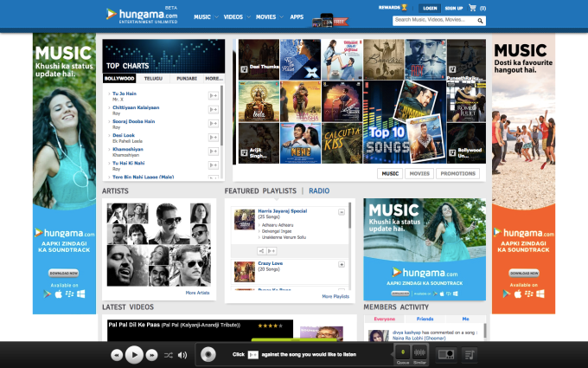The image size is (588, 368).
Task: Open the MORE... chart categories tab
Action: click(x=214, y=79)
